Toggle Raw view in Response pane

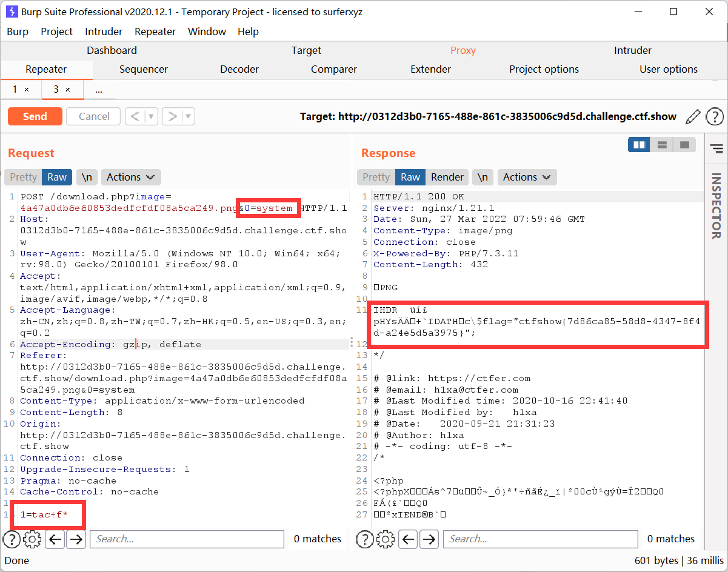(410, 177)
